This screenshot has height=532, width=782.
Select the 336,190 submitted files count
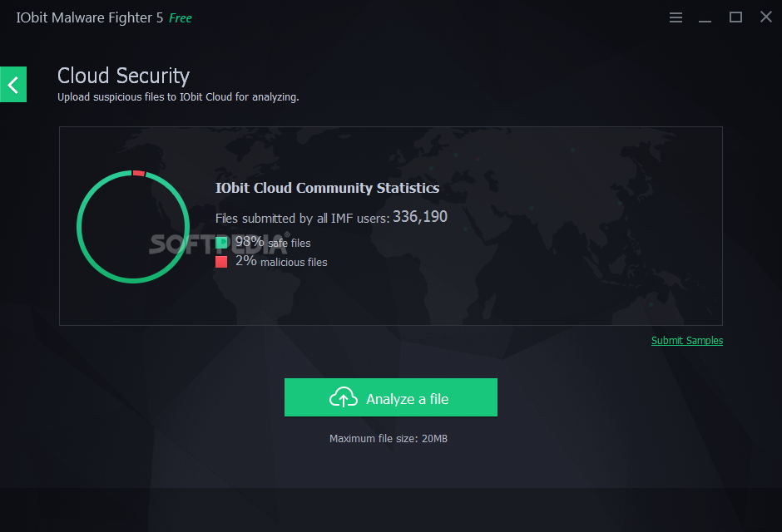tap(420, 217)
